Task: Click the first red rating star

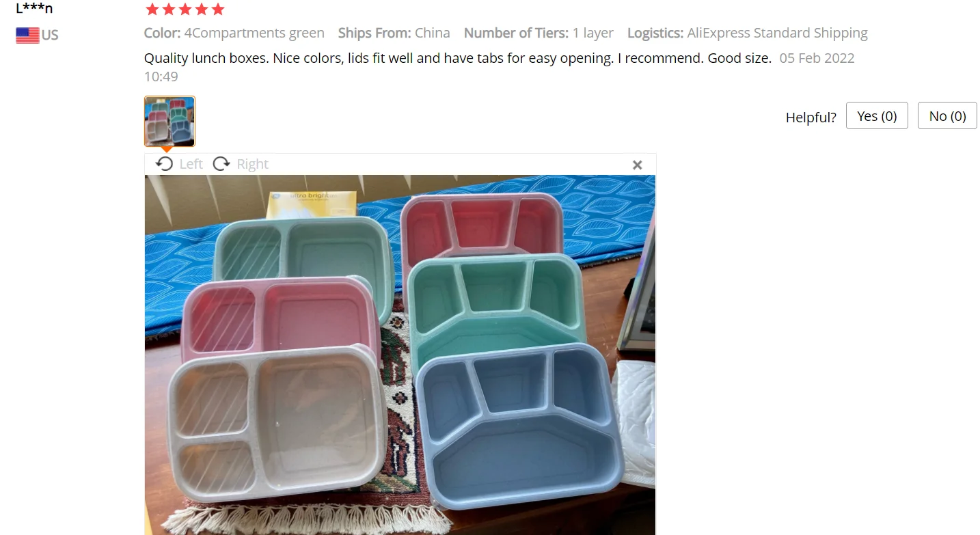Action: pyautogui.click(x=152, y=9)
